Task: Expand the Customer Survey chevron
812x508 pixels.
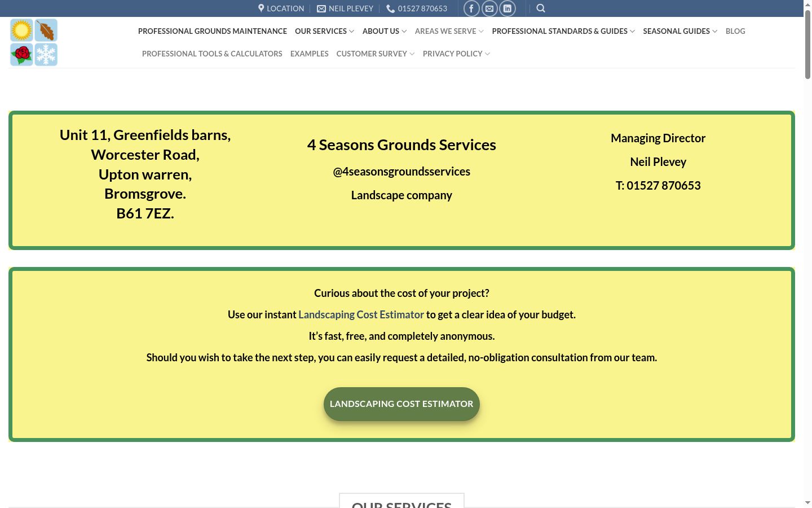Action: pos(412,54)
